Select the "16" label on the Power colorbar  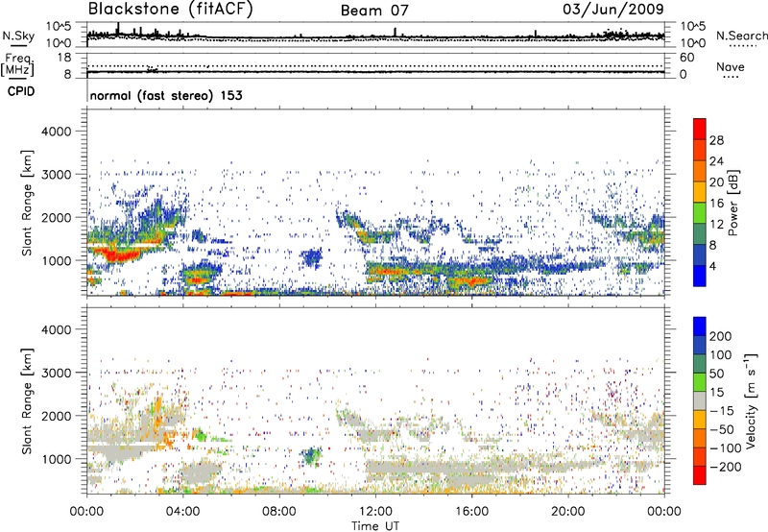[x=716, y=204]
